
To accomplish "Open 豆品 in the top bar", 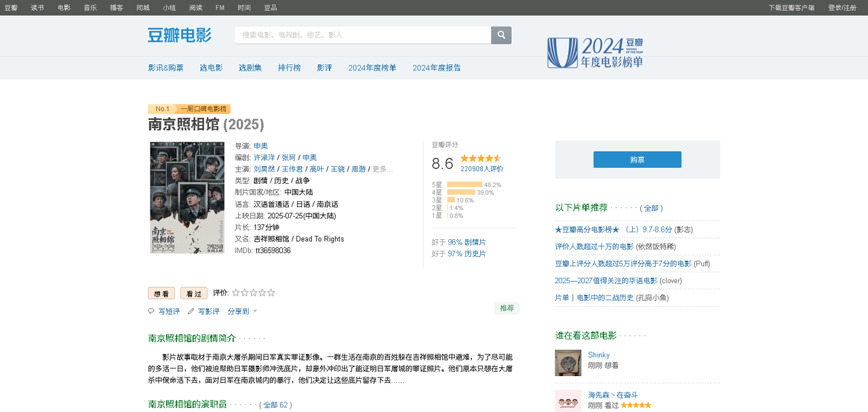I will 271,7.
